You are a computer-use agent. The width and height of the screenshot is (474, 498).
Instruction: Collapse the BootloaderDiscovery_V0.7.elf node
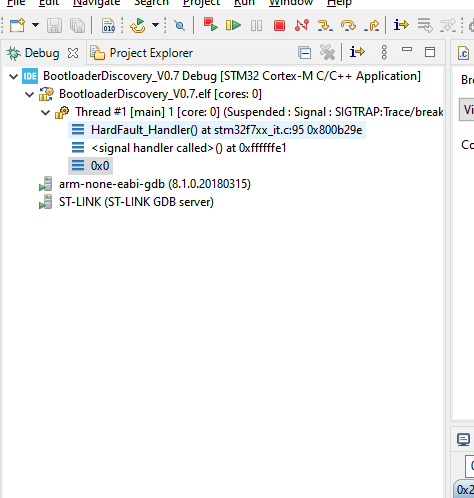(30, 95)
